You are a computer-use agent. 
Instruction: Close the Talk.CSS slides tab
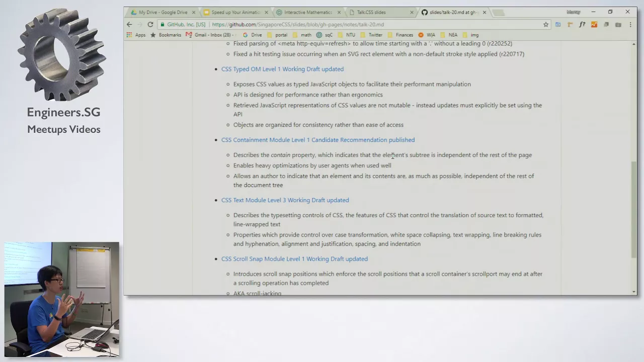pyautogui.click(x=412, y=13)
